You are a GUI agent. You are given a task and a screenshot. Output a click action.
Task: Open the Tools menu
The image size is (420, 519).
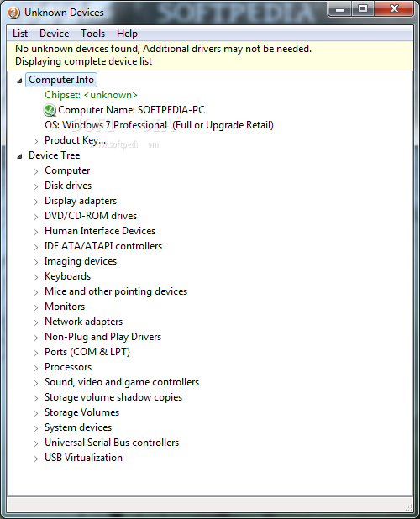pyautogui.click(x=92, y=34)
